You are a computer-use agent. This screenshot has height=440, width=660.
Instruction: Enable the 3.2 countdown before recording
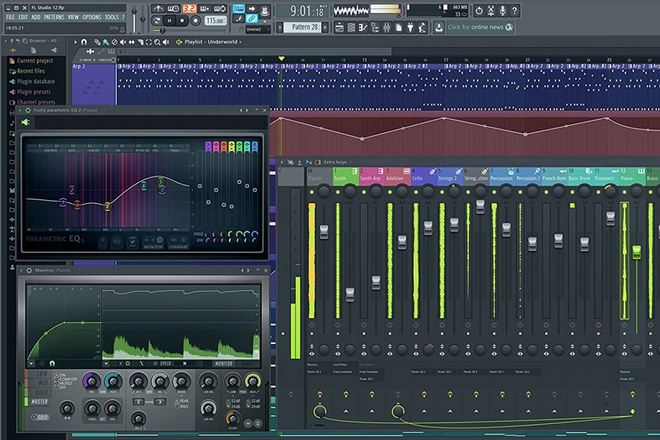tap(189, 8)
